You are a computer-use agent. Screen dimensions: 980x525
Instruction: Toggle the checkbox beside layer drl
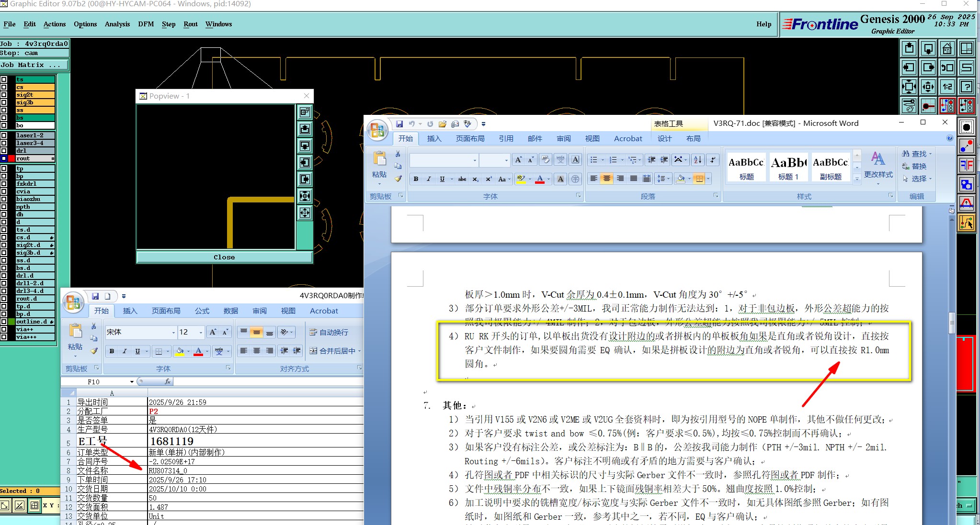pyautogui.click(x=4, y=150)
